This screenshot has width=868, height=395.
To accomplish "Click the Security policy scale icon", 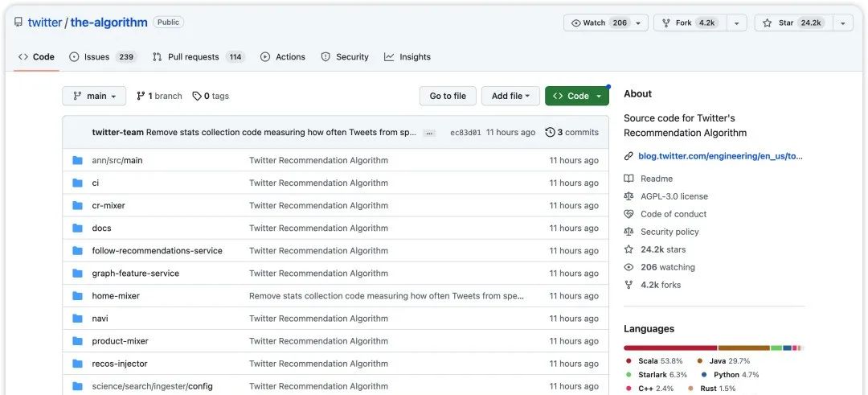I will click(628, 232).
